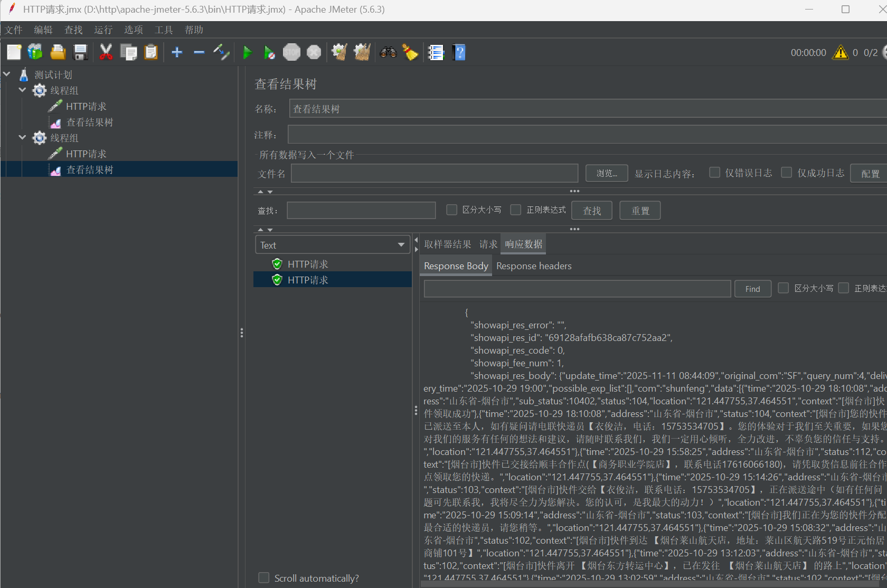Create a new test plan with the New icon
Screen dimensions: 887x588
14,52
